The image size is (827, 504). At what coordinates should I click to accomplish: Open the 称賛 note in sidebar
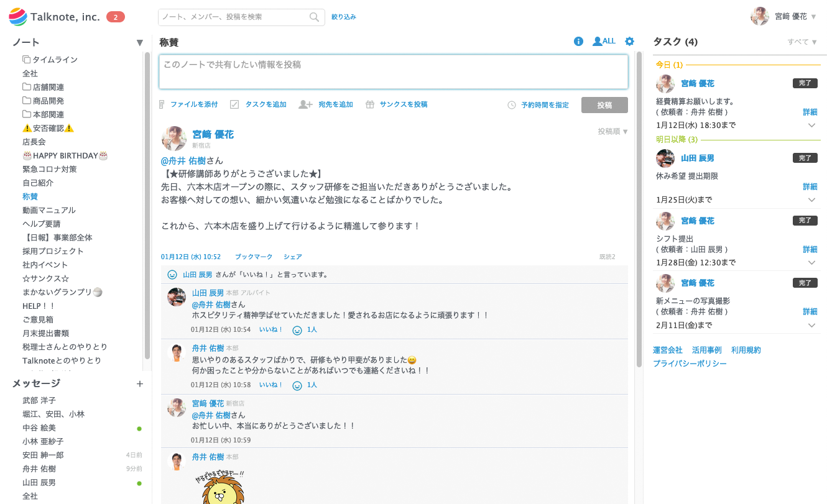(x=30, y=196)
